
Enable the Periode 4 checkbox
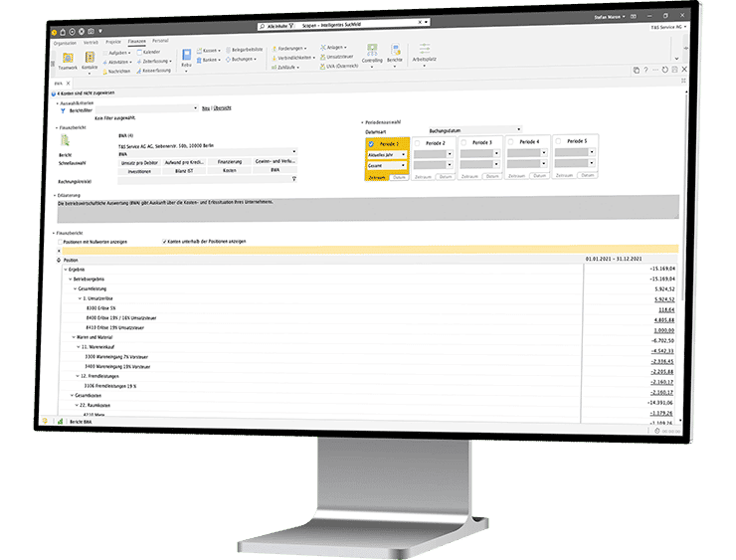tap(510, 142)
